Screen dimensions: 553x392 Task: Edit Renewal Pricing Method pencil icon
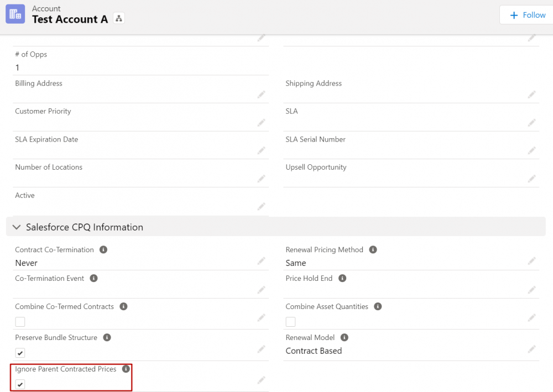pyautogui.click(x=531, y=261)
